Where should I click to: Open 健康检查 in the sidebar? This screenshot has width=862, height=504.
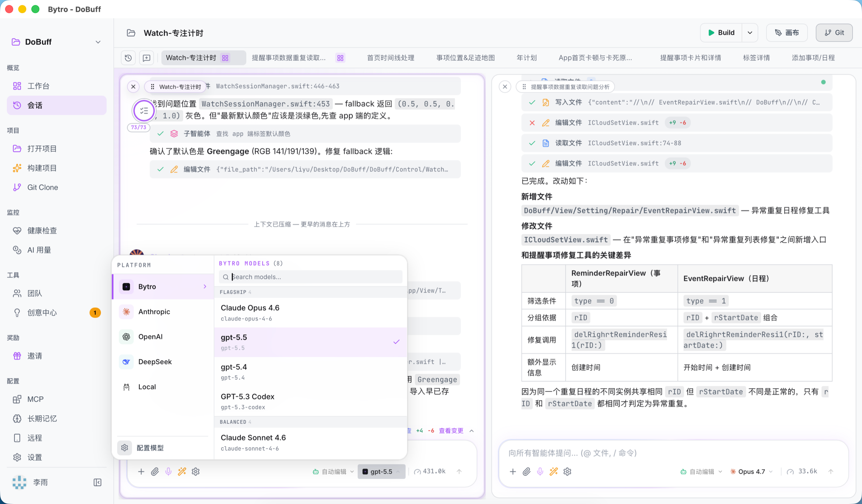42,230
